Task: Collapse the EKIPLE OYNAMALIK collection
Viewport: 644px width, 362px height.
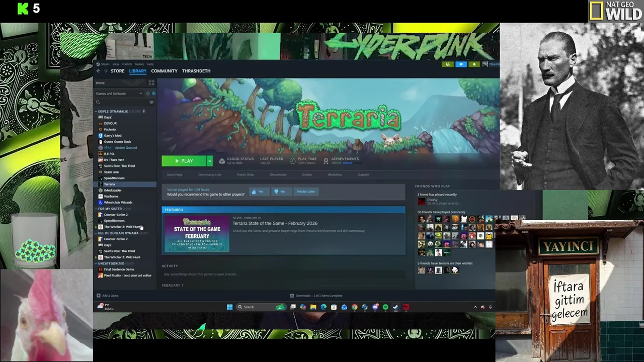Action: [96, 111]
